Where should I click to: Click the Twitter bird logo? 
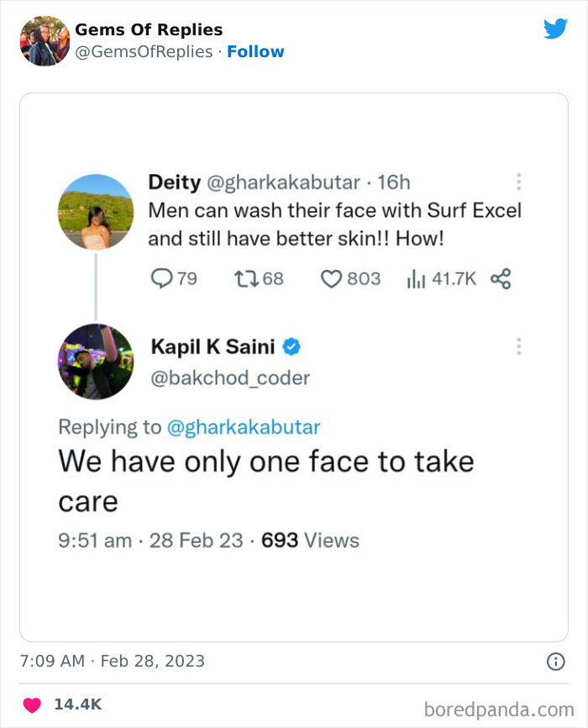(x=556, y=28)
